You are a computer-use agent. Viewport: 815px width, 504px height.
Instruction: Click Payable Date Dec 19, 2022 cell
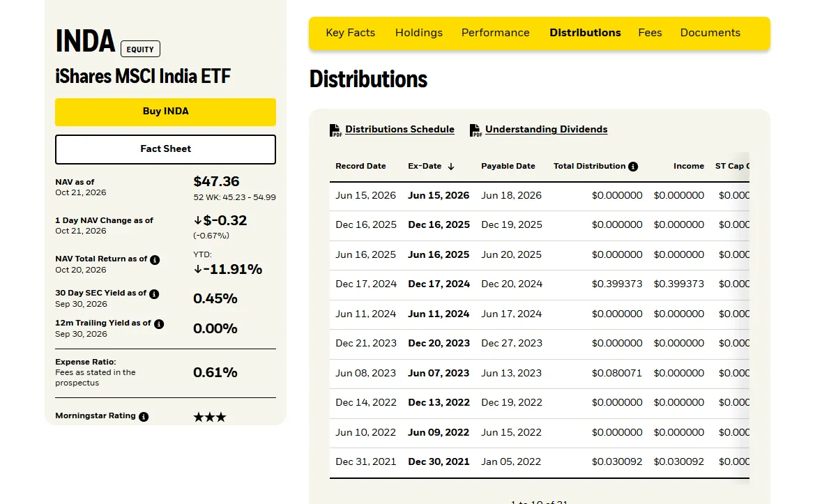click(x=512, y=403)
